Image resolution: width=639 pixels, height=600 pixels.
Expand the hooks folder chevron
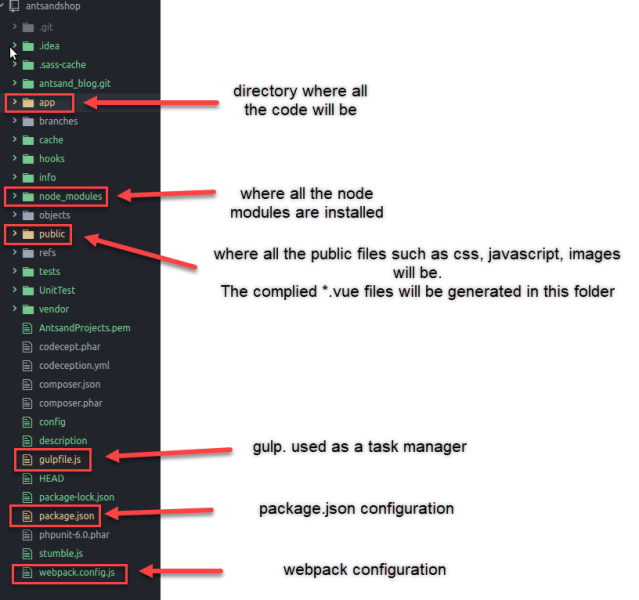pyautogui.click(x=15, y=158)
